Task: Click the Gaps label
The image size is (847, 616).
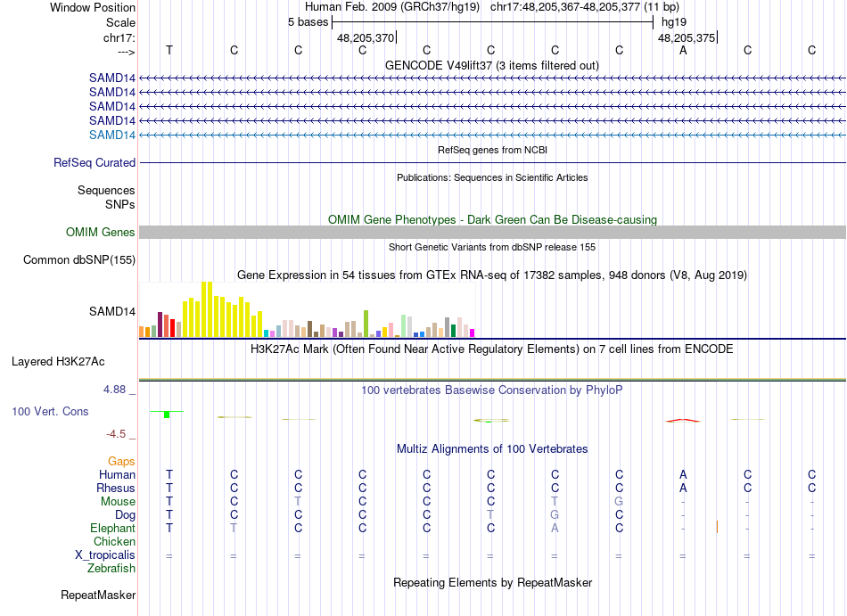Action: tap(121, 461)
